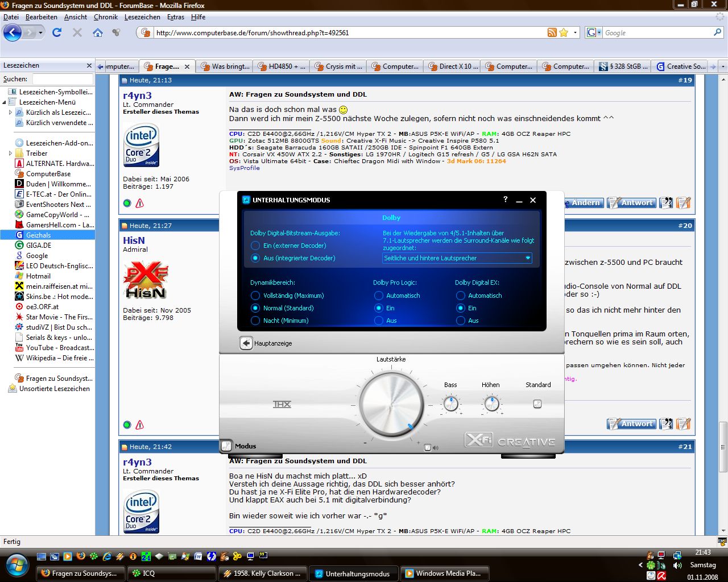
Task: Click the Hauptanzeige back arrow icon
Action: (246, 343)
